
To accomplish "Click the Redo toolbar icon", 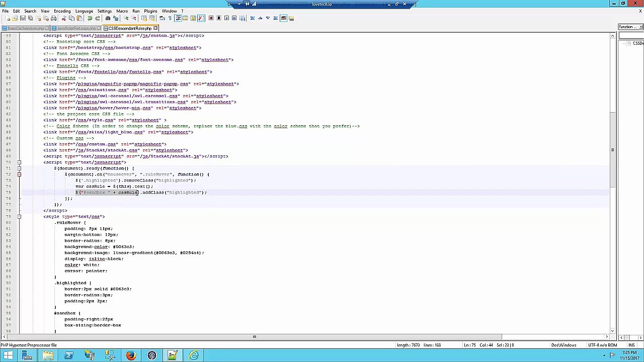I will click(x=98, y=18).
